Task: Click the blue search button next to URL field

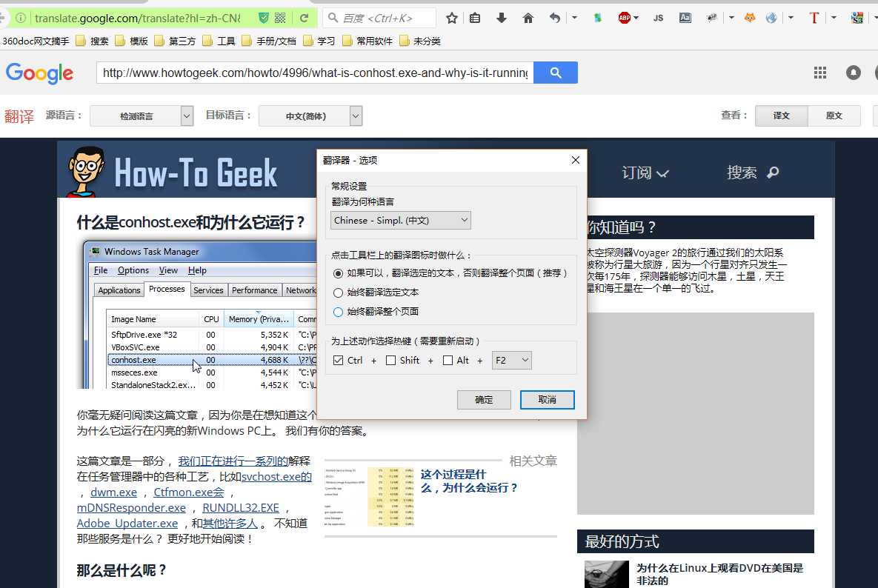Action: click(x=556, y=73)
